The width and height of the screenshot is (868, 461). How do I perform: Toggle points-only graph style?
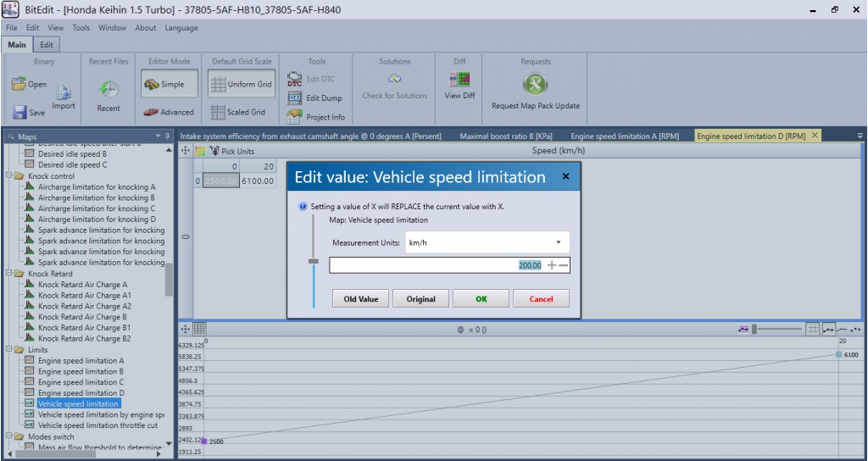(x=856, y=330)
